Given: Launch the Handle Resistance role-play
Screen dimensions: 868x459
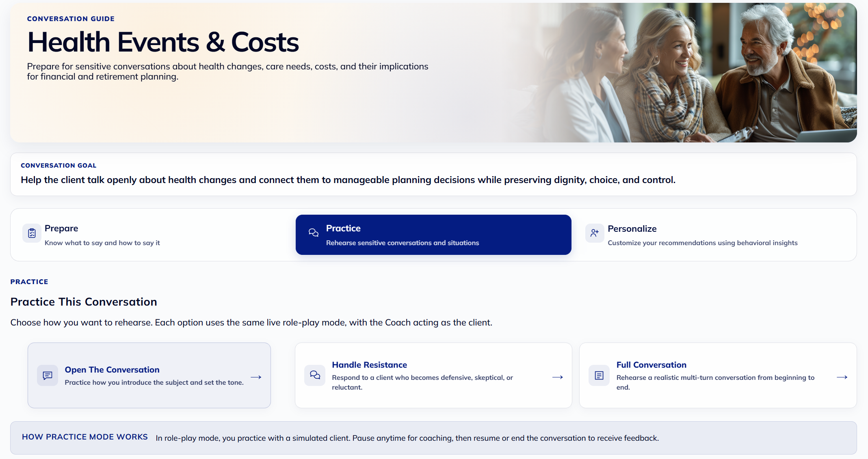Looking at the screenshot, I should coord(433,375).
